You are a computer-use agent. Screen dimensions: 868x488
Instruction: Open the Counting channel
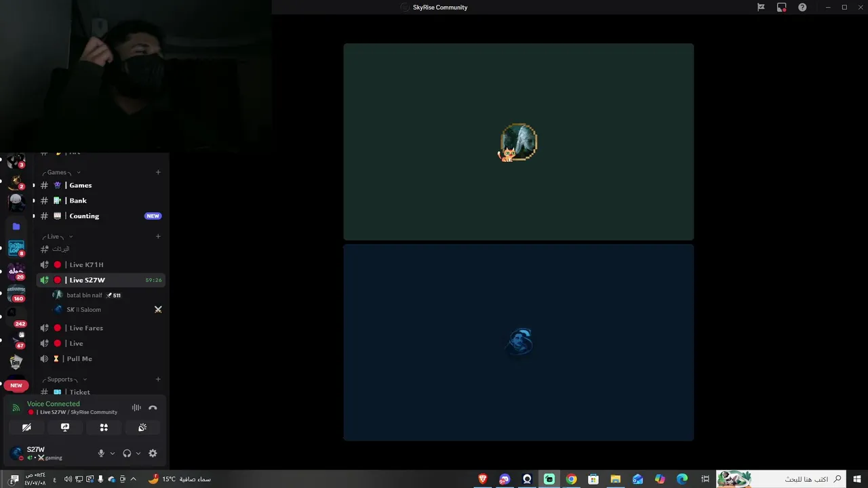100,216
